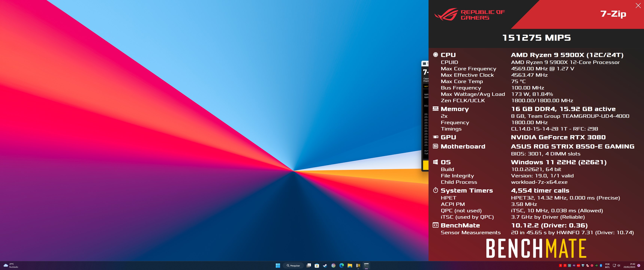Switch to BenchMate via taskbar BM icon
Screen dimensions: 644x270
[358, 265]
